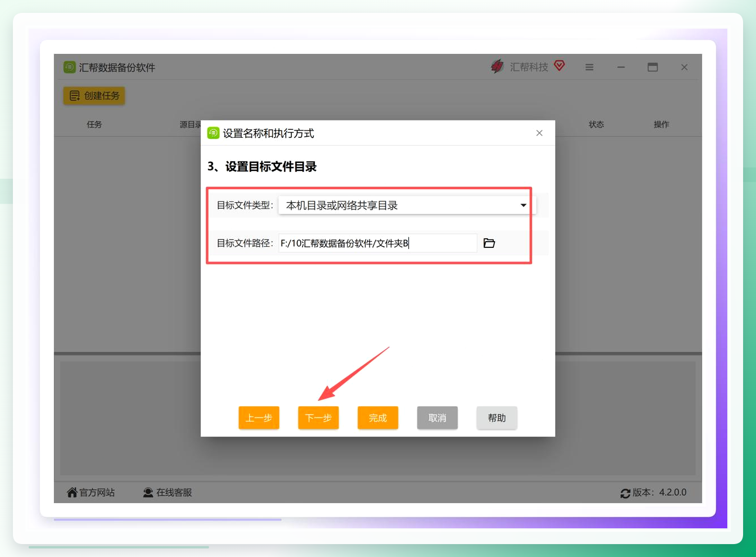Click the 帮助 button
The height and width of the screenshot is (557, 756).
pos(497,418)
